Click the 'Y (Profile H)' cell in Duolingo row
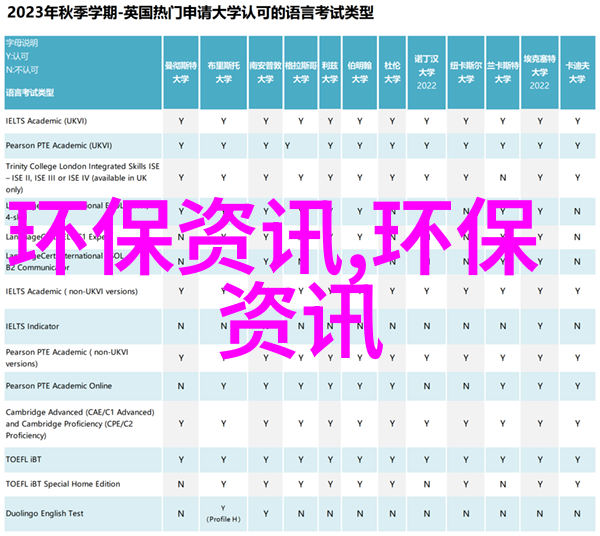 pyautogui.click(x=223, y=514)
